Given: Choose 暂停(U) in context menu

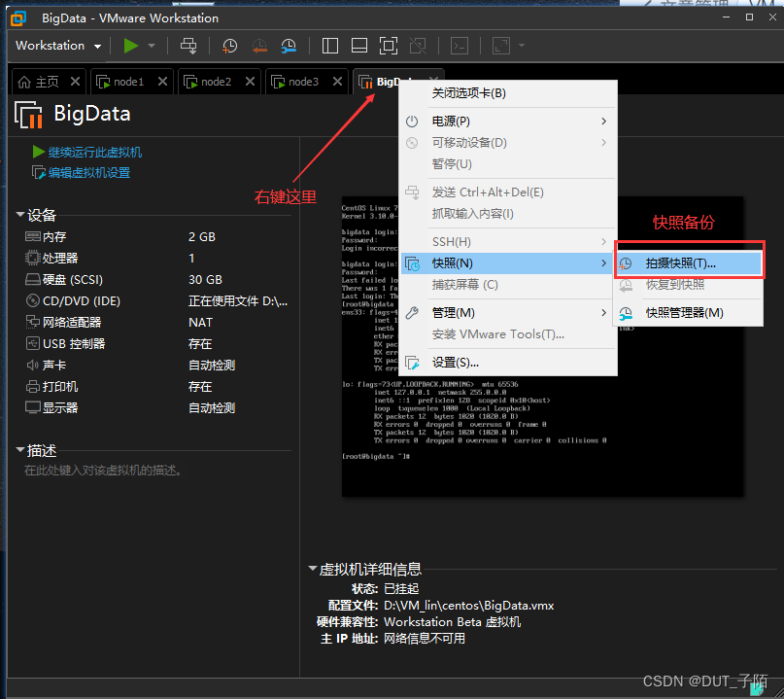Looking at the screenshot, I should click(x=508, y=164).
